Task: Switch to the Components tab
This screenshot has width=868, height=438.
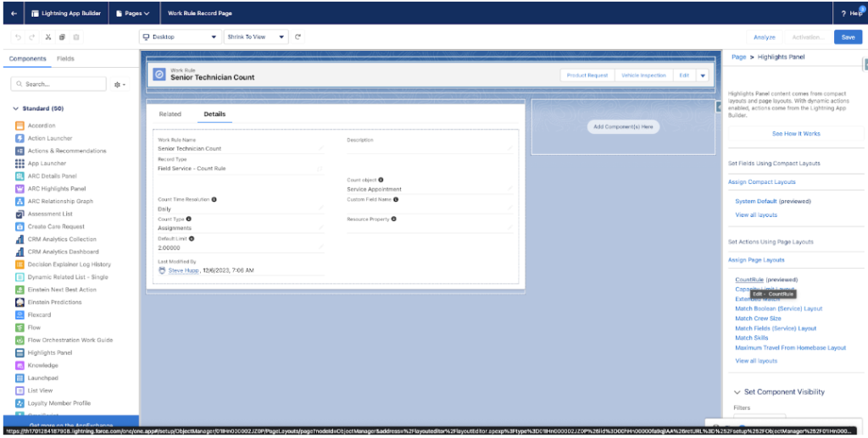Action: 28,58
